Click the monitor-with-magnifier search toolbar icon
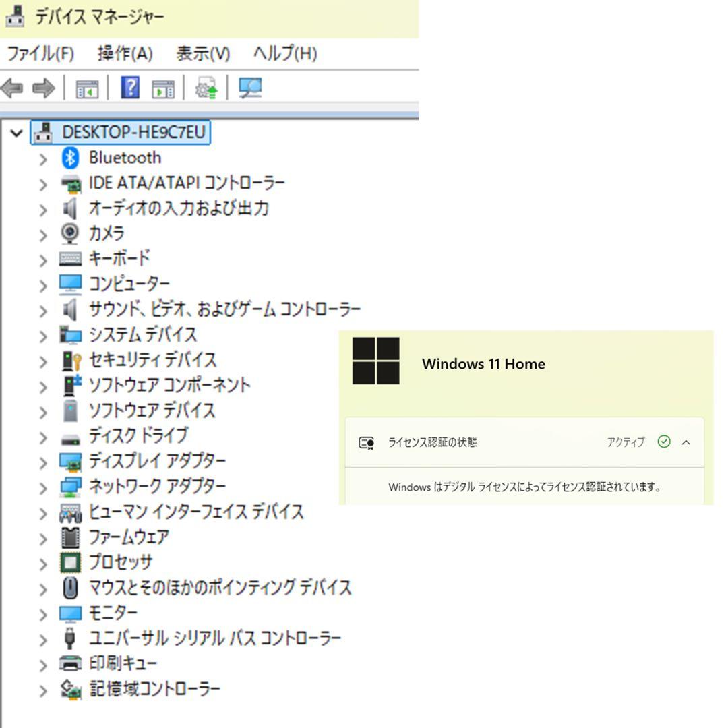728x728 pixels. tap(250, 88)
